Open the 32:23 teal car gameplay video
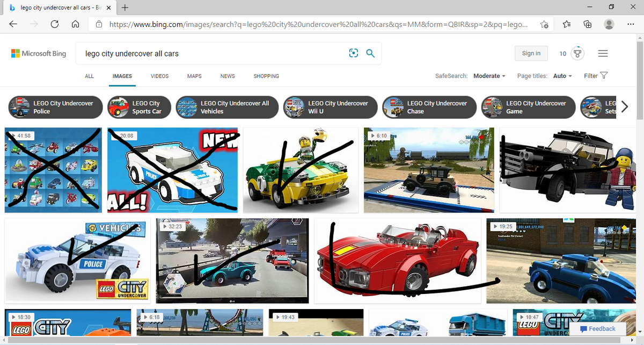644x345 pixels. [232, 261]
